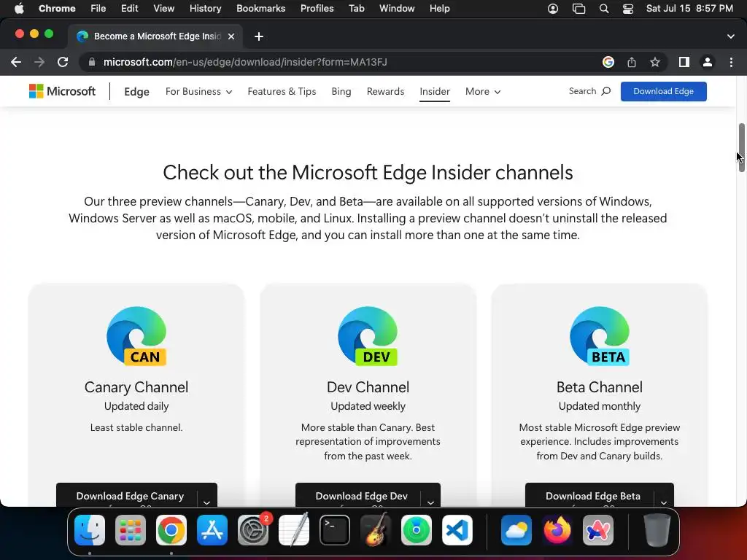This screenshot has height=560, width=747.
Task: Click Download Edge Dev button
Action: coord(361,496)
